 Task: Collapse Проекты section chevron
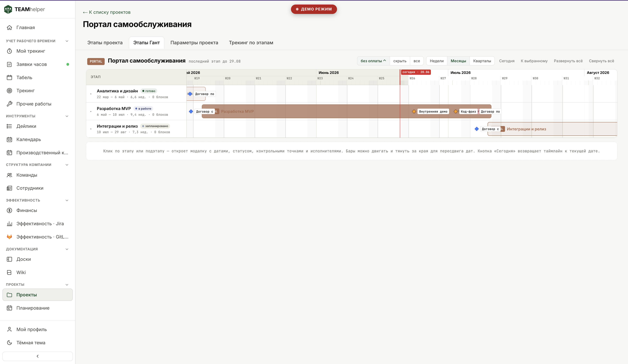pos(67,285)
